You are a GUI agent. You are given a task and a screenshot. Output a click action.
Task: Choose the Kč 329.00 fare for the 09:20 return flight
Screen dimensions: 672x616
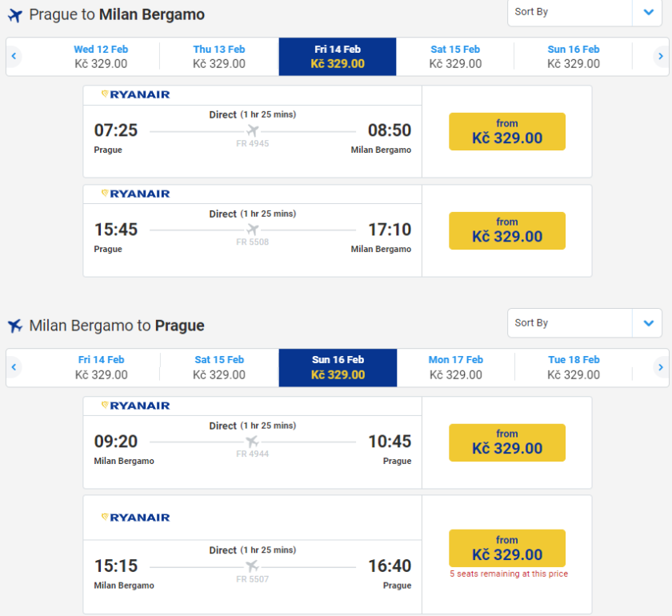click(x=507, y=442)
